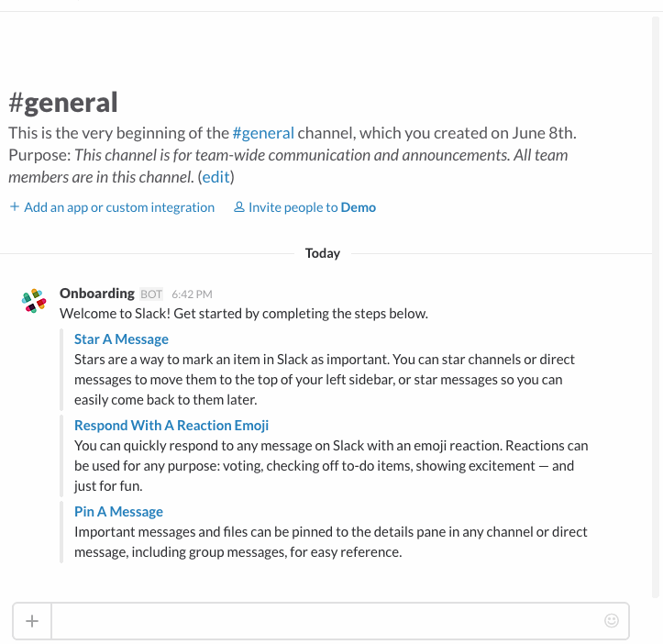Screen dimensions: 663x644
Task: Edit the channel purpose via edit link
Action: 216,177
